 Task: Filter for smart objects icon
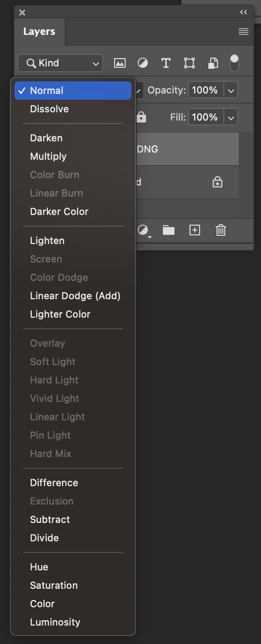pyautogui.click(x=213, y=63)
